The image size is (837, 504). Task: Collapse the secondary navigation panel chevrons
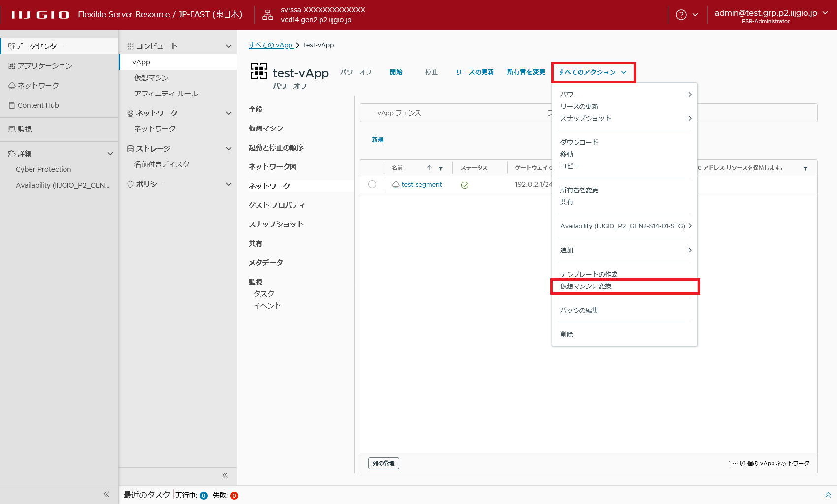225,475
